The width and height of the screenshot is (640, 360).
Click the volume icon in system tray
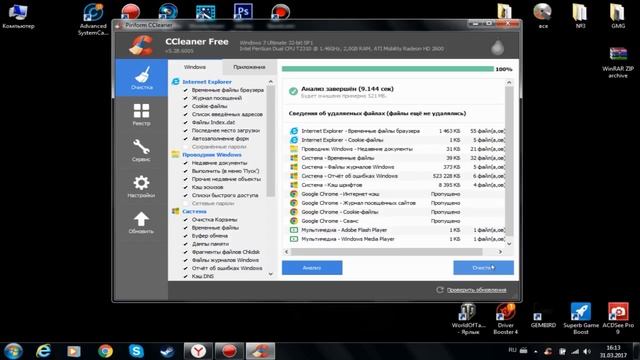[587, 351]
